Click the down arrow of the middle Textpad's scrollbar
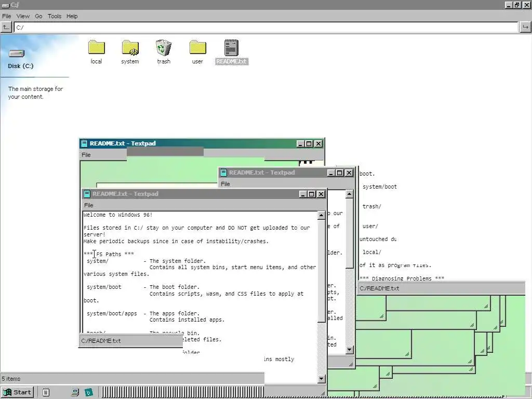 pyautogui.click(x=350, y=350)
